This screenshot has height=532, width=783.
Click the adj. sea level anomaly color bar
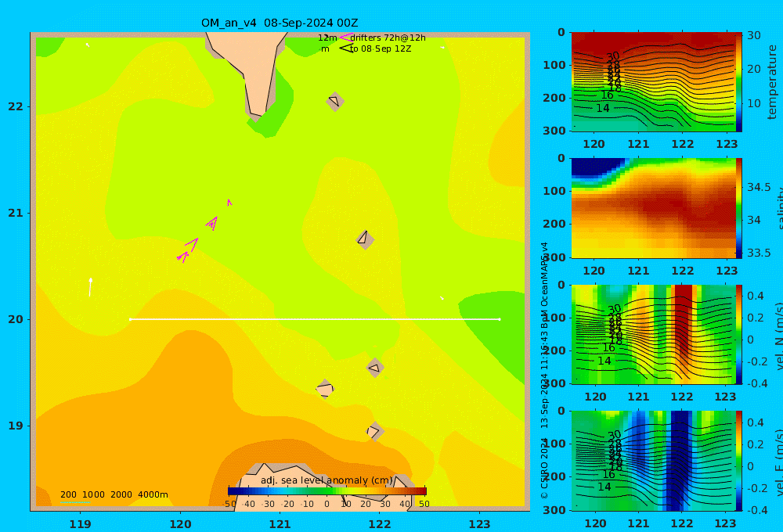click(x=327, y=491)
